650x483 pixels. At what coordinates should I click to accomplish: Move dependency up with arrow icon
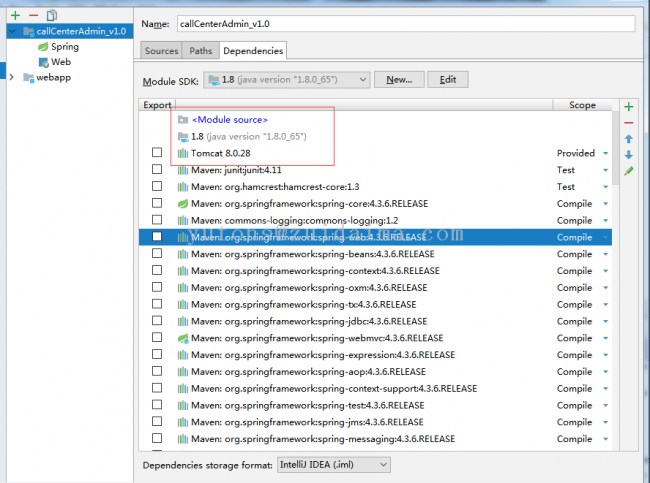[628, 139]
